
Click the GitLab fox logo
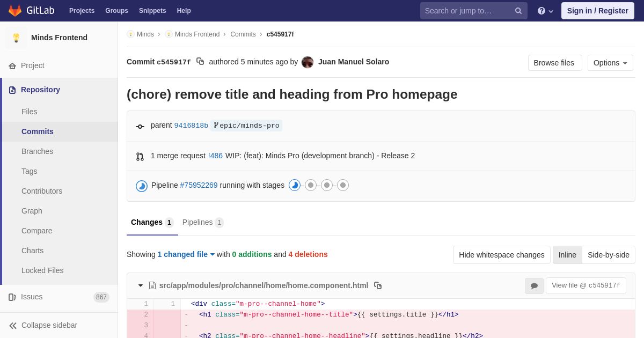click(x=15, y=11)
